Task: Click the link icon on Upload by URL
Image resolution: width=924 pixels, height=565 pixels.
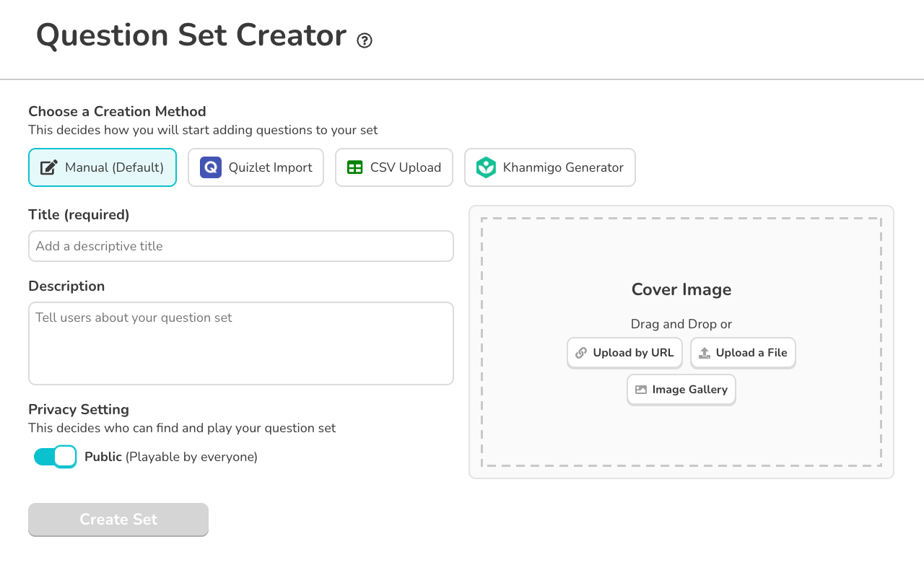Action: point(580,352)
